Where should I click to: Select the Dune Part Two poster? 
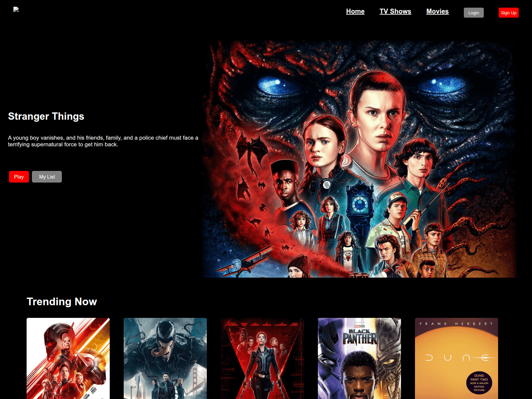(457, 358)
